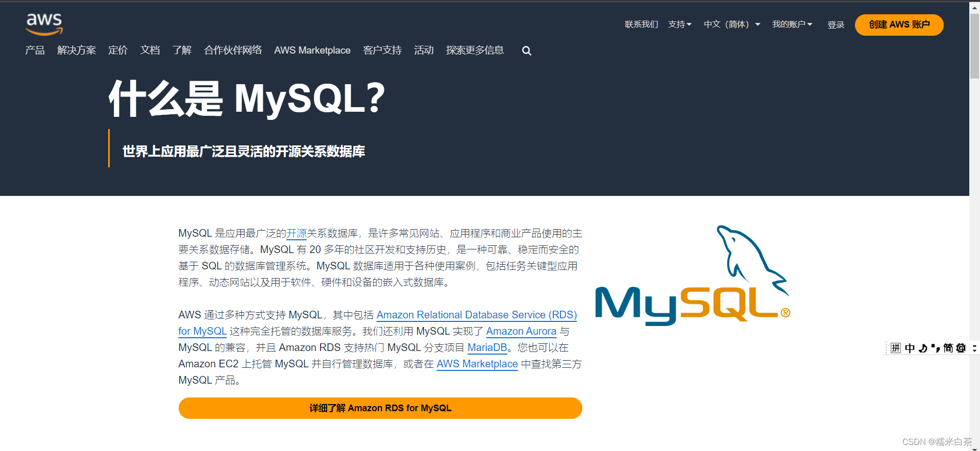Open AWS Marketplace link in paragraph

click(477, 364)
